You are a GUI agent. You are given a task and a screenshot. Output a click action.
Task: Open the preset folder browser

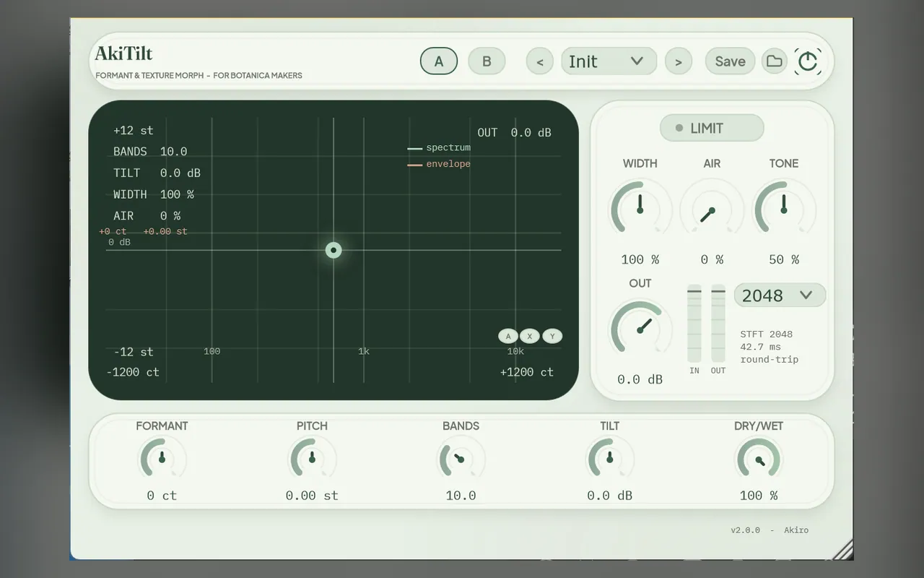coord(774,61)
